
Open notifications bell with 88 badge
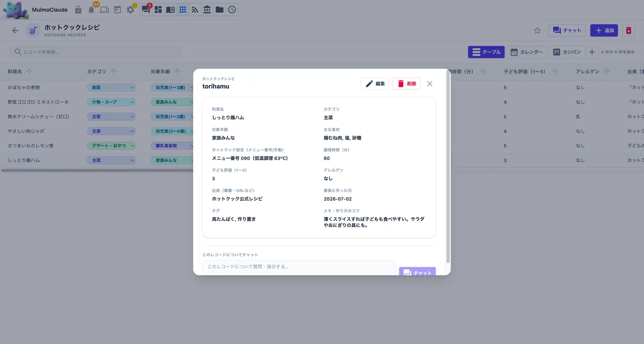point(92,9)
